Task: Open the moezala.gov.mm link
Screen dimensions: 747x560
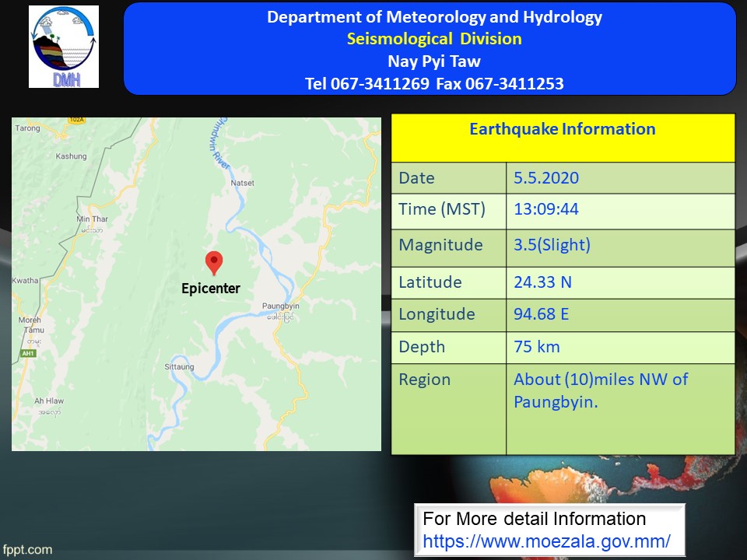Action: tap(546, 540)
